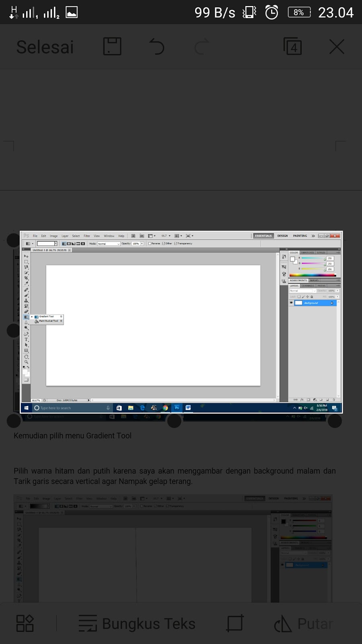Expand more workspaces chevron beside Painting
The height and width of the screenshot is (644, 362).
pos(313,236)
